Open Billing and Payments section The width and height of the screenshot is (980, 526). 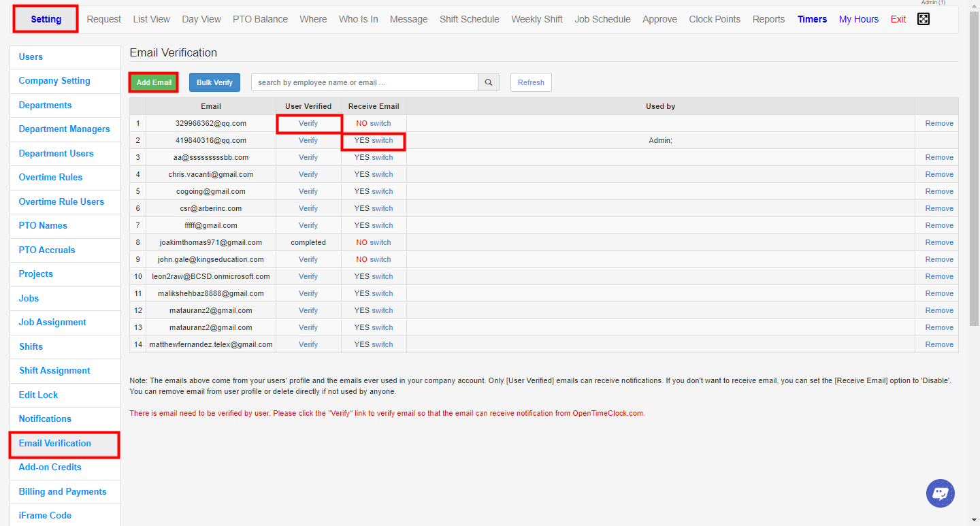point(62,491)
